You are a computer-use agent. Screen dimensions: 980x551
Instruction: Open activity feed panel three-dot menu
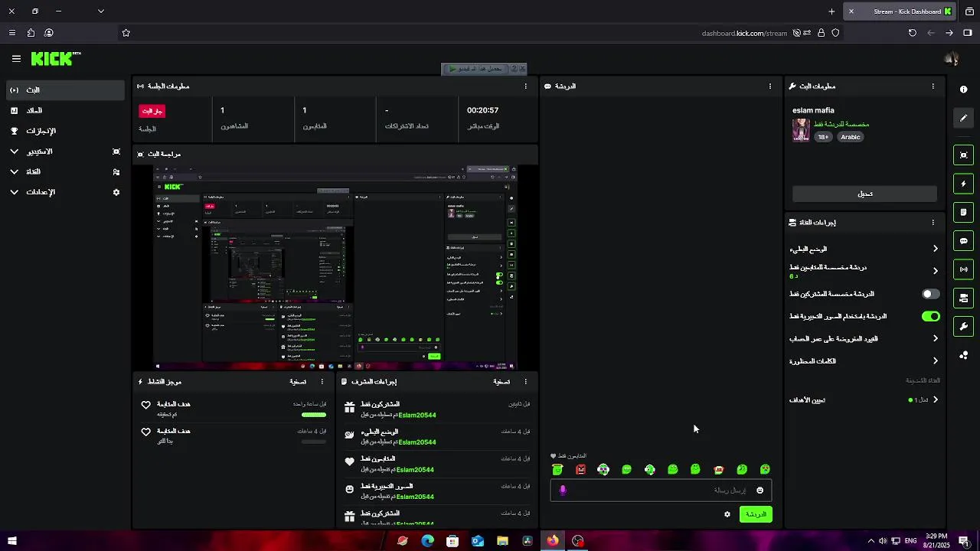click(322, 381)
